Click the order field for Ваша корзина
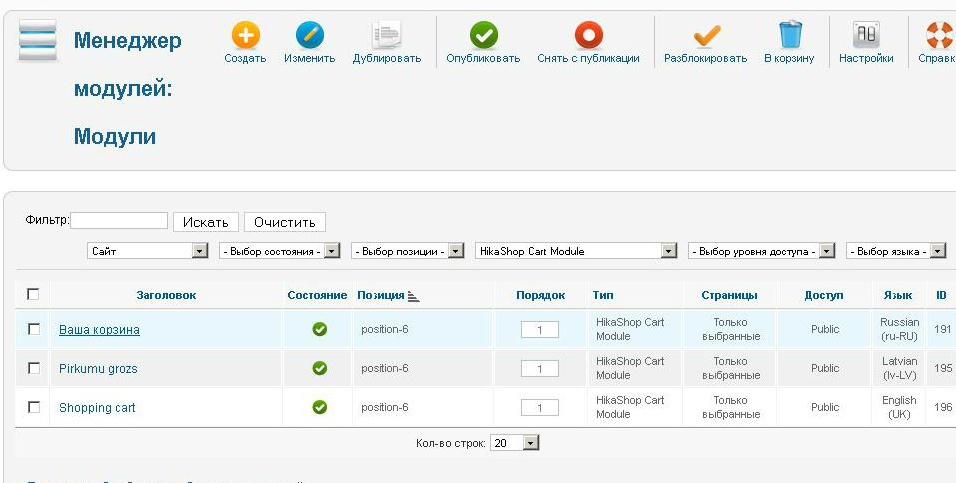 540,330
